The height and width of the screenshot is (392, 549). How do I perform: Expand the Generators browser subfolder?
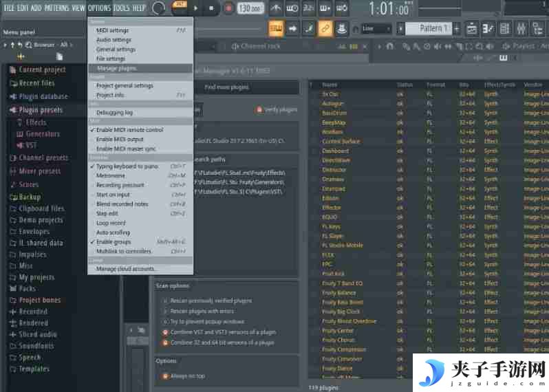[38, 133]
